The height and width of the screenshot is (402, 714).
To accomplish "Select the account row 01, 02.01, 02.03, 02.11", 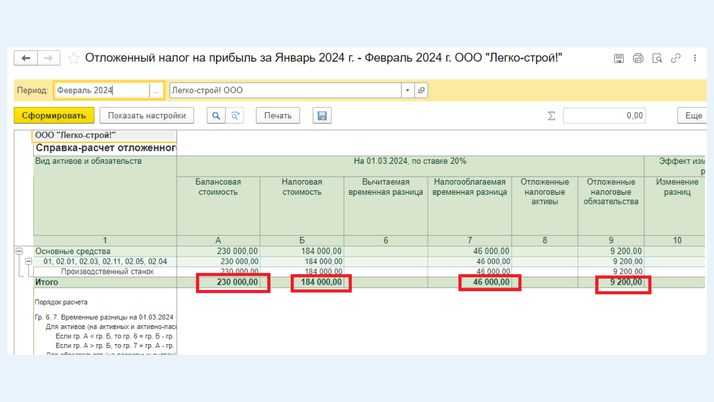I will (105, 261).
